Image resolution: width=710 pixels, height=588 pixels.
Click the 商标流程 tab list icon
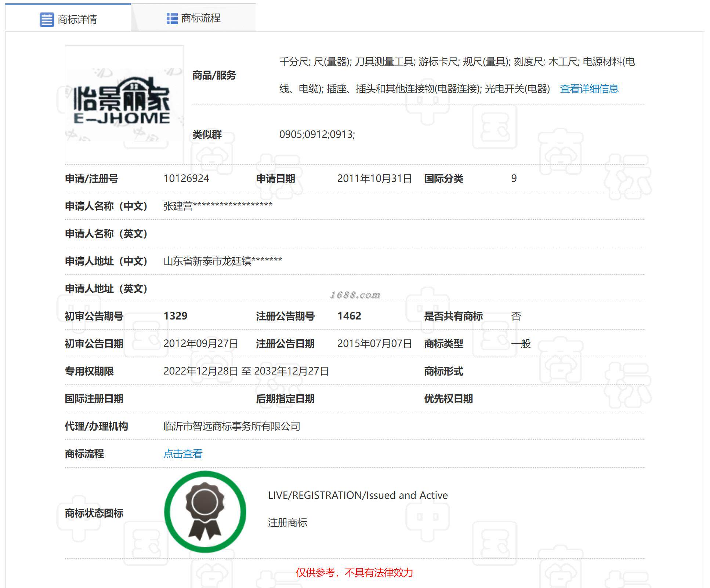point(172,18)
